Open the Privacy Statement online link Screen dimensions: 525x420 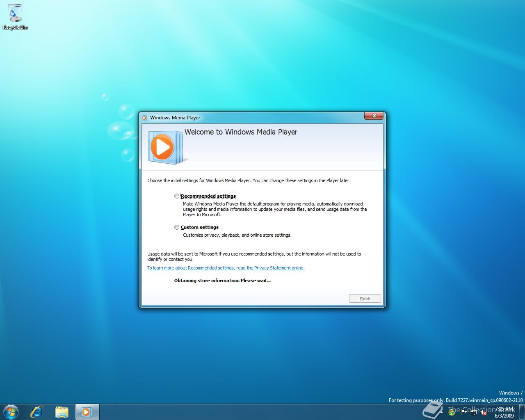coord(226,268)
